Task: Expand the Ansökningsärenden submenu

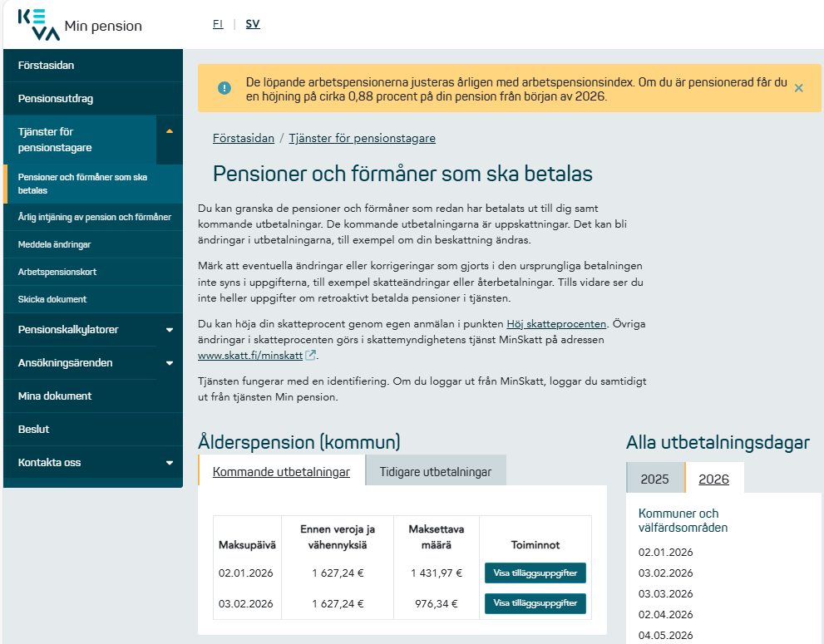Action: [170, 363]
